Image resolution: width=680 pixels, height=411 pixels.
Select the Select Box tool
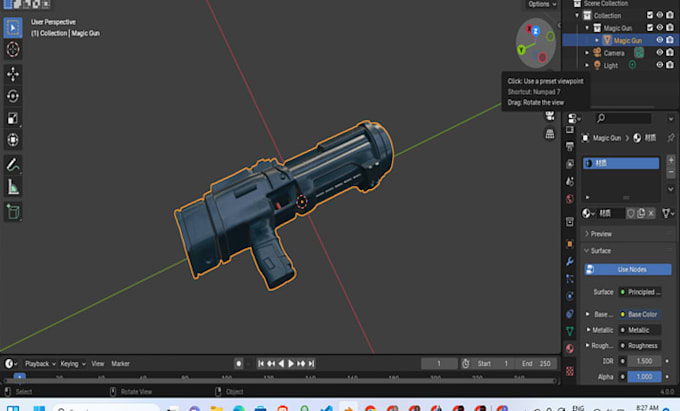(x=13, y=28)
